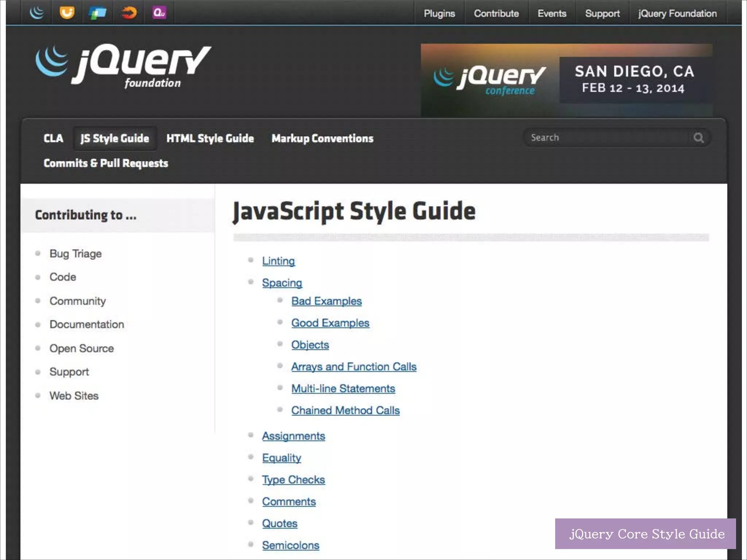This screenshot has width=747, height=560.
Task: Jump to Multi-line Statements
Action: (343, 389)
